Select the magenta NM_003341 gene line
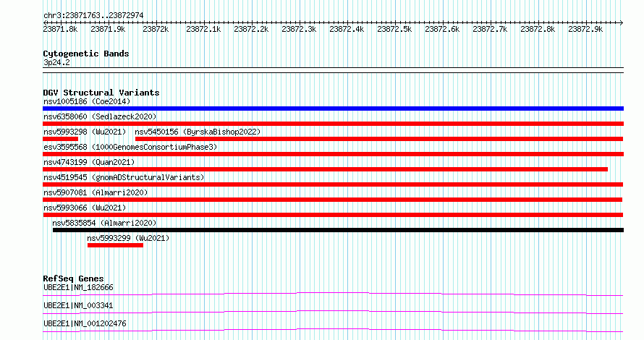Image resolution: width=644 pixels, height=340 pixels. click(333, 312)
